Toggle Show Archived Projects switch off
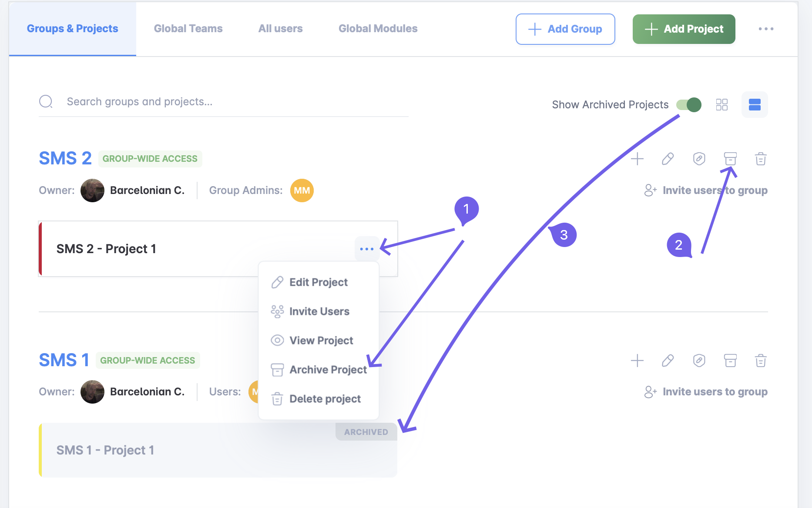This screenshot has height=508, width=812. (689, 105)
